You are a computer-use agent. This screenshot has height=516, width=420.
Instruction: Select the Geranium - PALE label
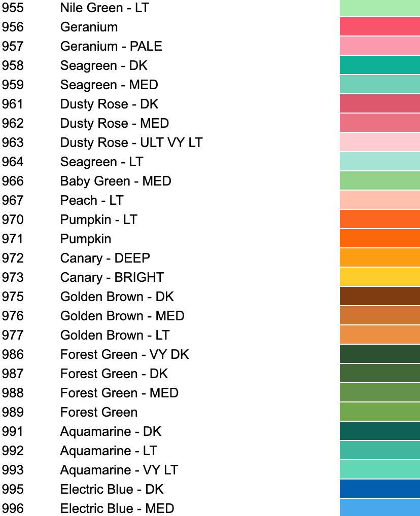(111, 46)
